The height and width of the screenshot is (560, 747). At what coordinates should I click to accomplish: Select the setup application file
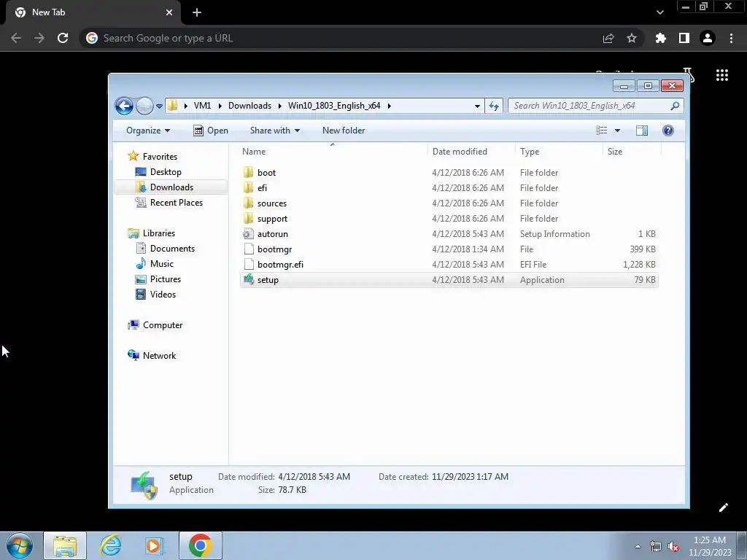[x=449, y=280]
